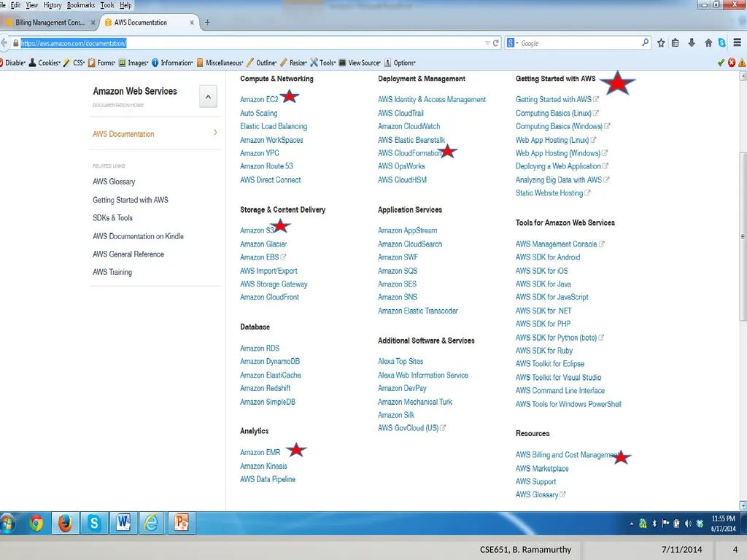The height and width of the screenshot is (560, 747).
Task: Click the Skype toolbar icon in Firefox
Action: (x=722, y=43)
